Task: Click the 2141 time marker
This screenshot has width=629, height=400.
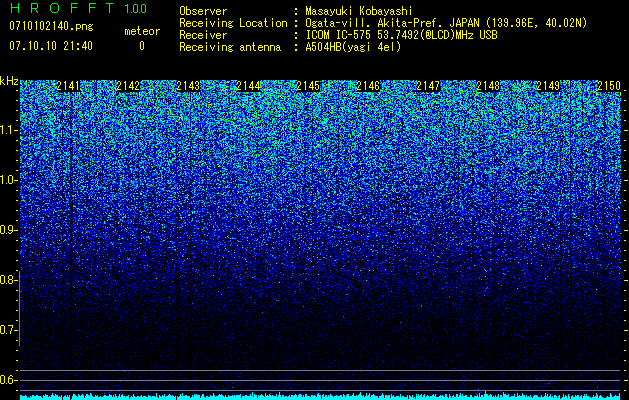Action: point(68,86)
